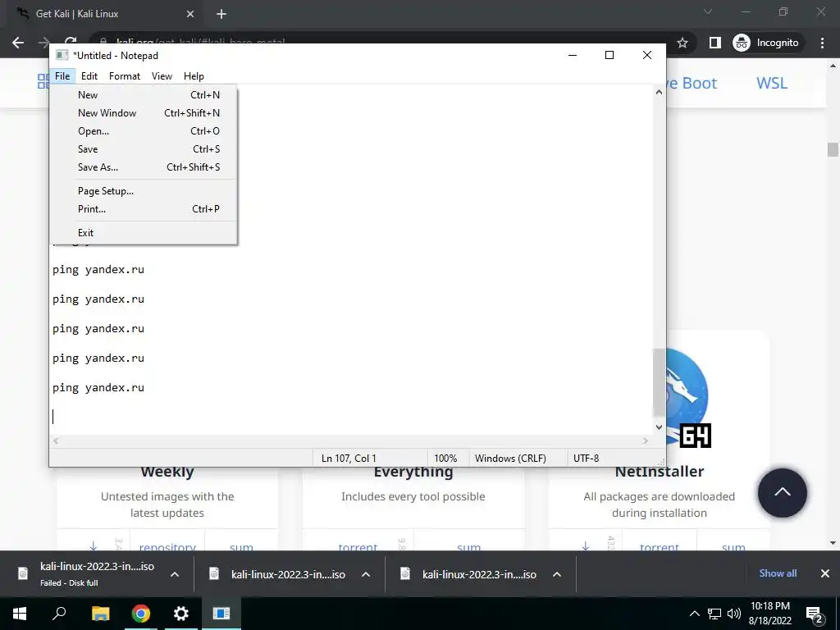
Task: Choose Print... in the File menu
Action: click(x=143, y=209)
